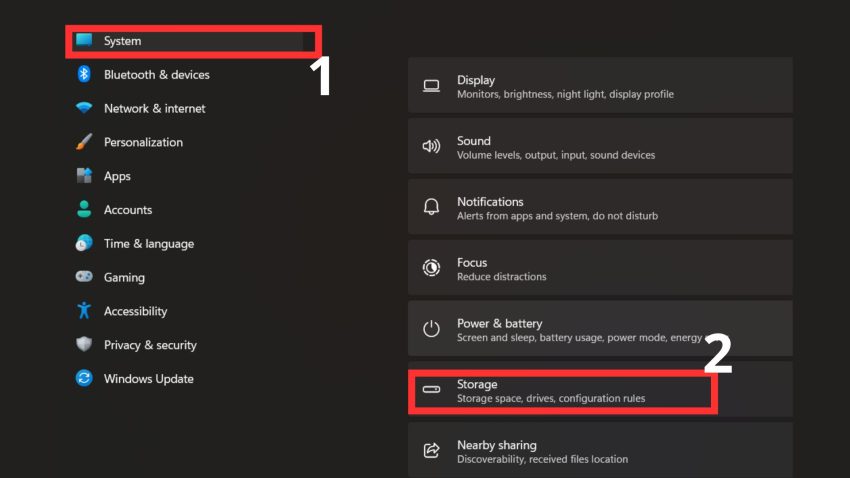Open Windows Update page
Screen dimensions: 850x478
[x=149, y=379]
